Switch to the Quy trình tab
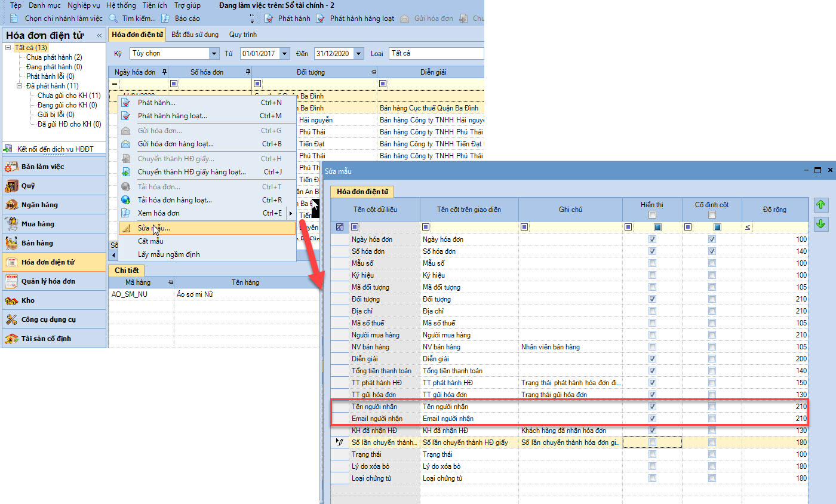This screenshot has width=836, height=504. tap(243, 35)
